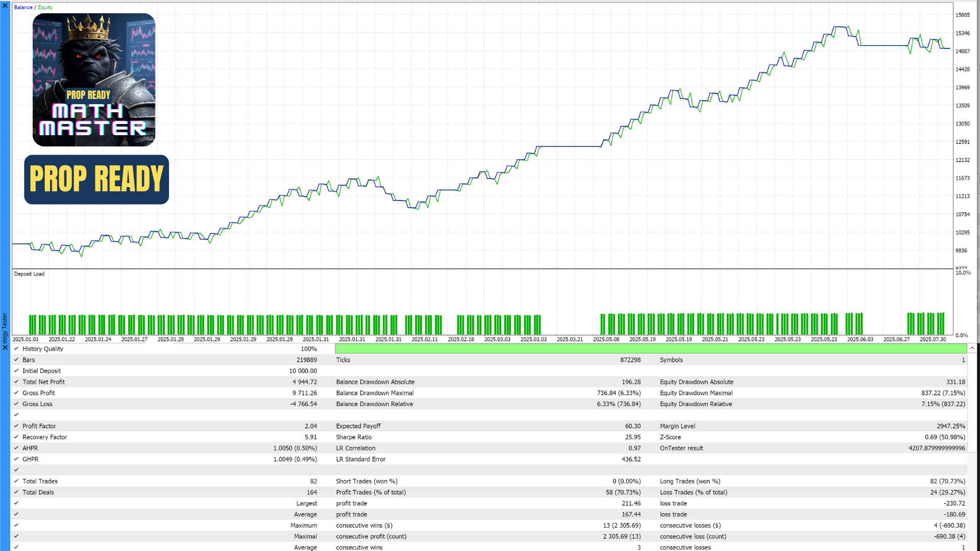
Task: Click the Math Master logo image
Action: coord(94,80)
